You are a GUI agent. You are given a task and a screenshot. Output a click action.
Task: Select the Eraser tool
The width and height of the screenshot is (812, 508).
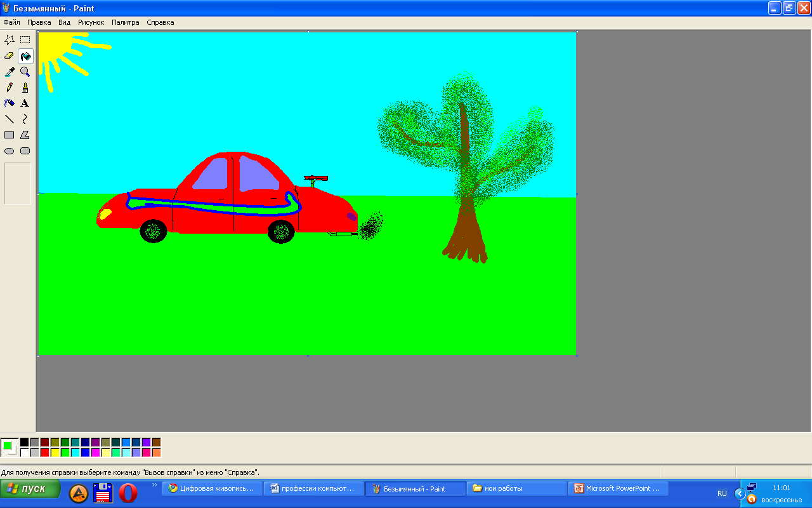[x=10, y=56]
